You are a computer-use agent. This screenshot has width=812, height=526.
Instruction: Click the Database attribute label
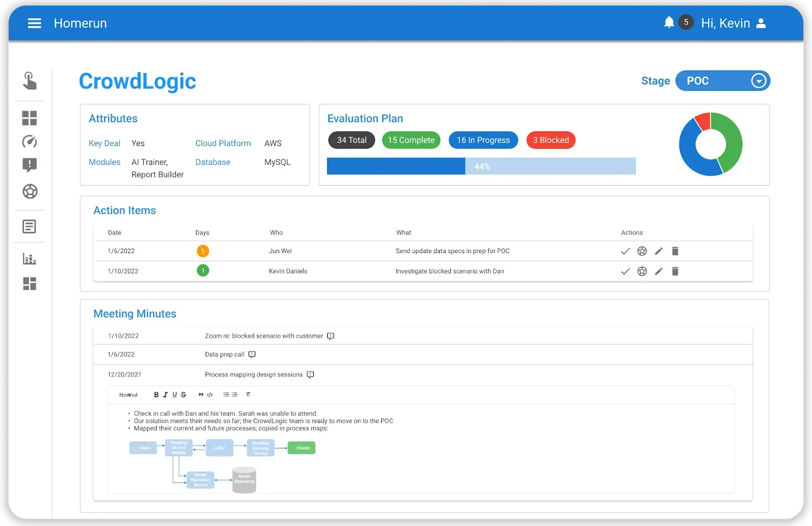pyautogui.click(x=213, y=162)
